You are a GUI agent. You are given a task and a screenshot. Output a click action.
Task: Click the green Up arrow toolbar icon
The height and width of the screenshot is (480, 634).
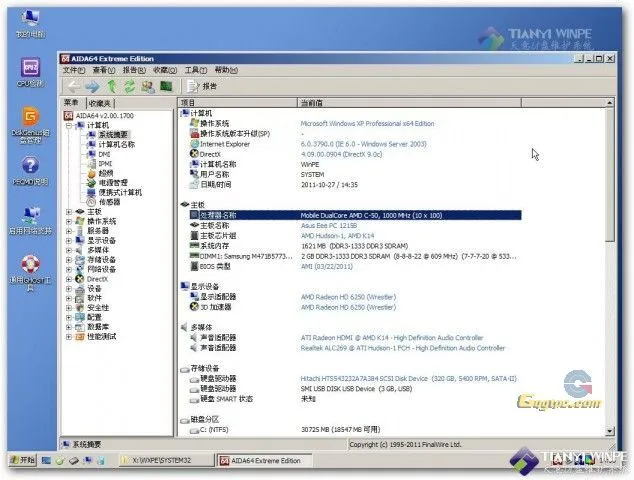click(112, 86)
